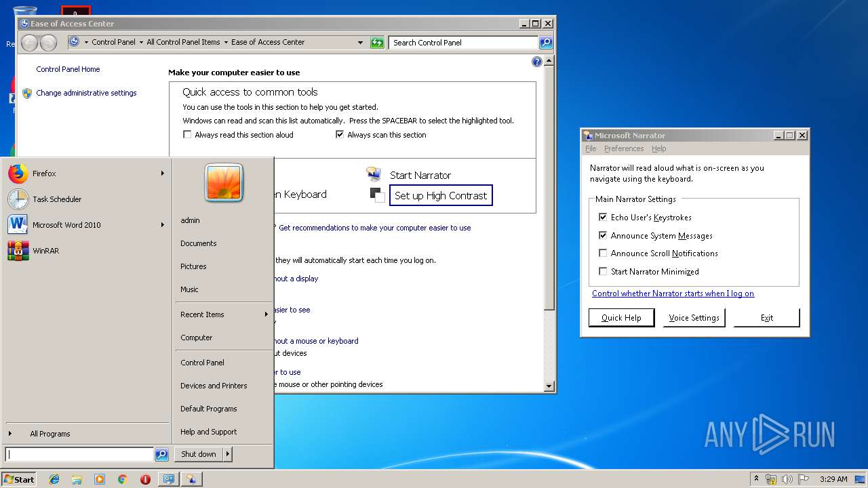Click the user account picture in Start menu
This screenshot has width=868, height=488.
pos(224,183)
